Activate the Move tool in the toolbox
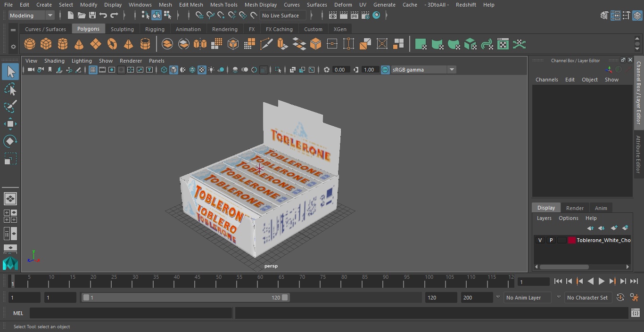Image resolution: width=644 pixels, height=332 pixels. pos(10,124)
